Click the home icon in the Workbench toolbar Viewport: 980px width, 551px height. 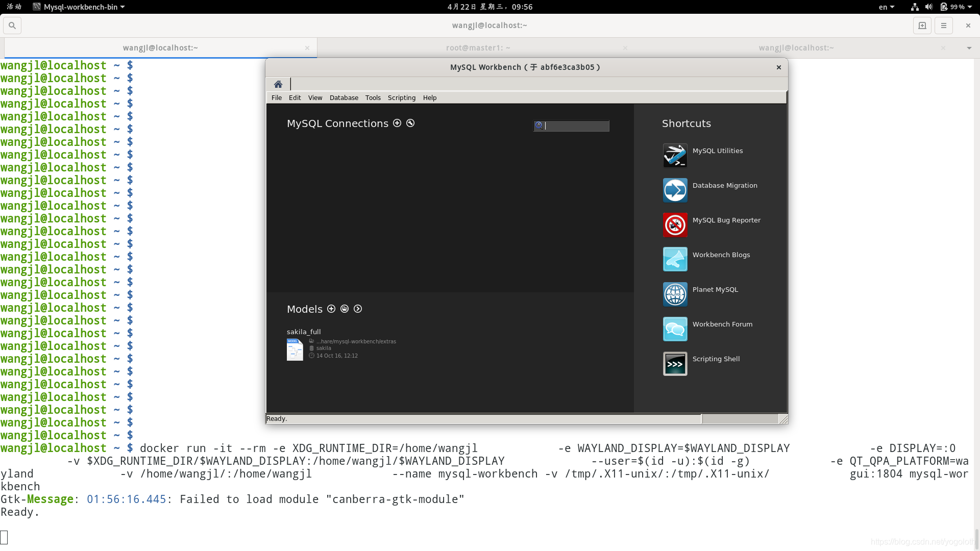click(278, 84)
